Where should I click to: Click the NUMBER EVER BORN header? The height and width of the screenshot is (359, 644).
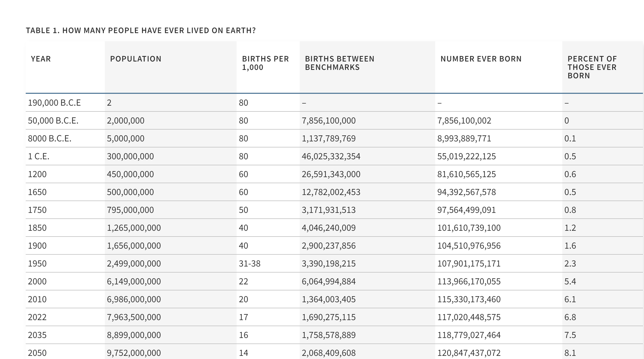481,59
